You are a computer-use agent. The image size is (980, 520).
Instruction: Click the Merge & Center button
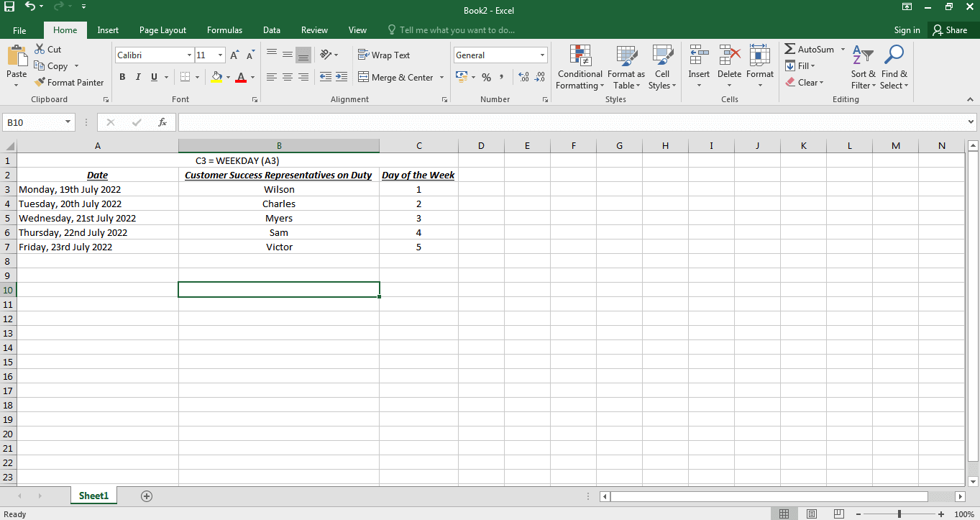(x=395, y=77)
